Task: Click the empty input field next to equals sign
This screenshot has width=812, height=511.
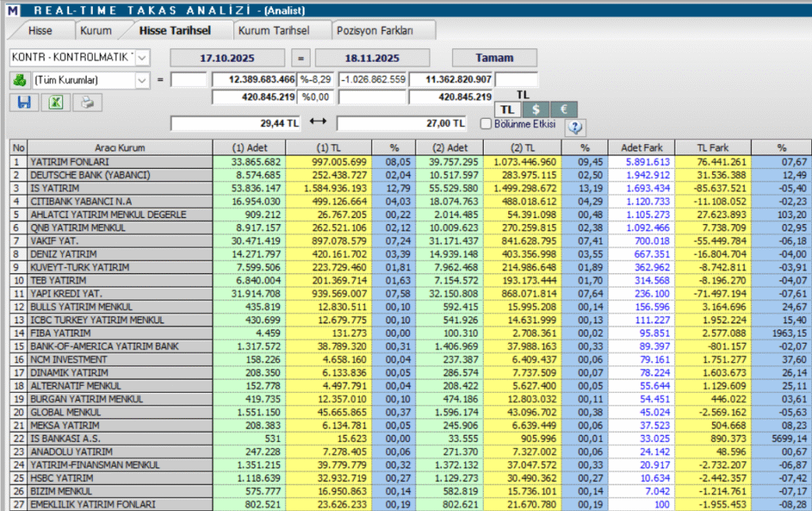Action: 189,79
